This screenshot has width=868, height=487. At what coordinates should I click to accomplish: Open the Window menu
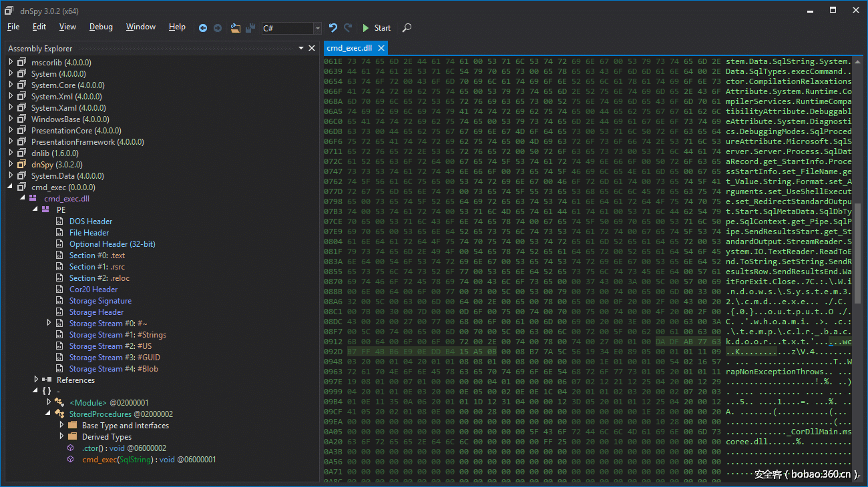[140, 27]
